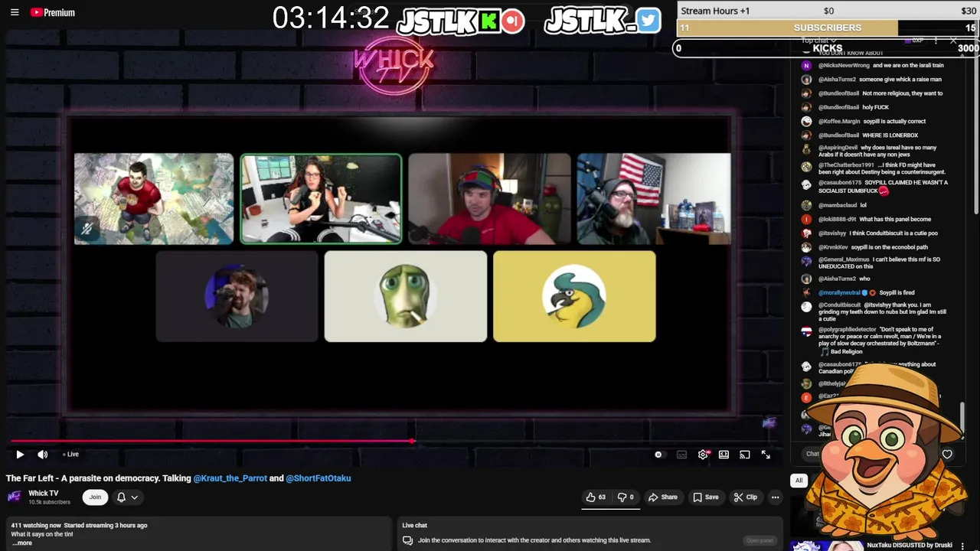Click @NicksNeverWrong username in chat
980x551 pixels.
[843, 66]
